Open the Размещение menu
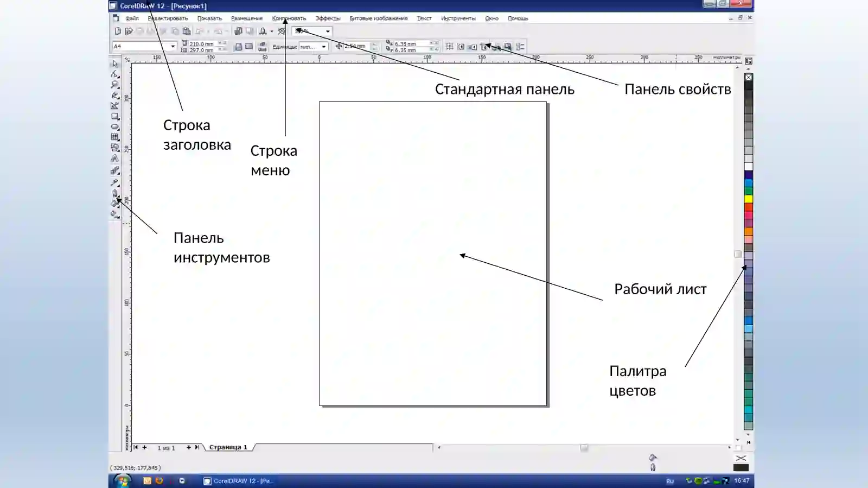Viewport: 868px width, 488px height. click(x=247, y=18)
